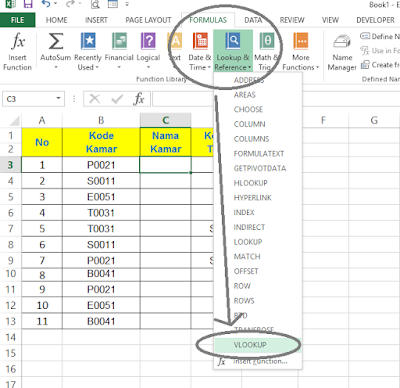The height and width of the screenshot is (388, 400).
Task: Click the Use in Formula icon
Action: coord(365,51)
